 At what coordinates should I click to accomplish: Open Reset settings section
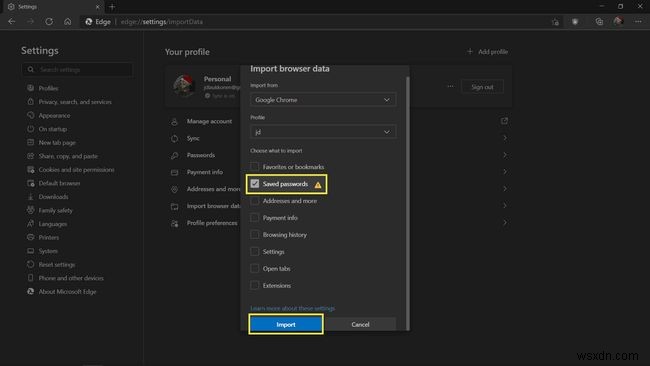click(57, 264)
